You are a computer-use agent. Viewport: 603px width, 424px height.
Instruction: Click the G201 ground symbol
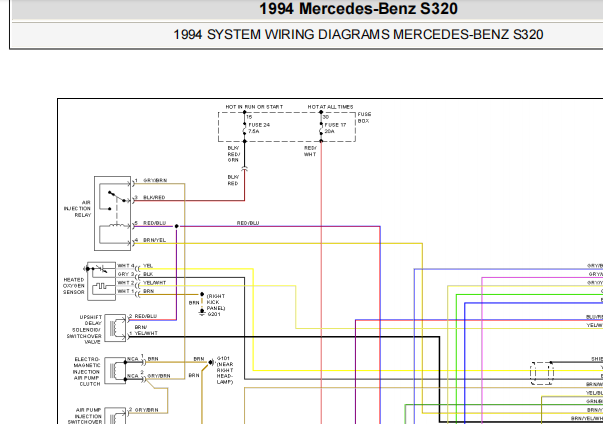[x=202, y=313]
